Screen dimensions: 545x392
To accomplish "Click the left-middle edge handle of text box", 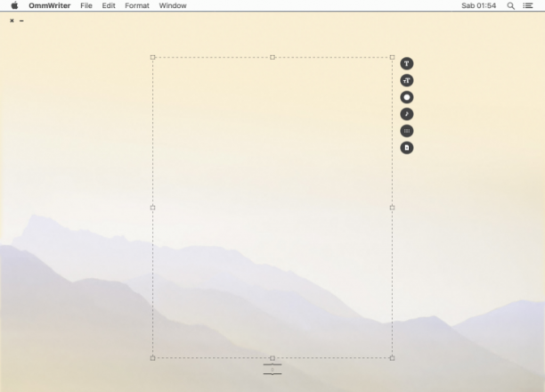I will point(152,208).
